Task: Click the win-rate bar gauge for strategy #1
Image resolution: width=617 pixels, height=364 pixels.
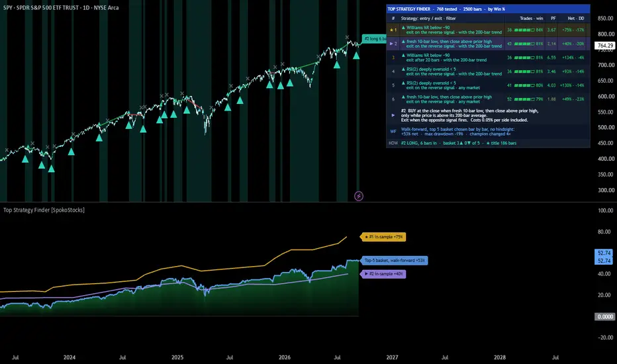Action: tap(524, 30)
